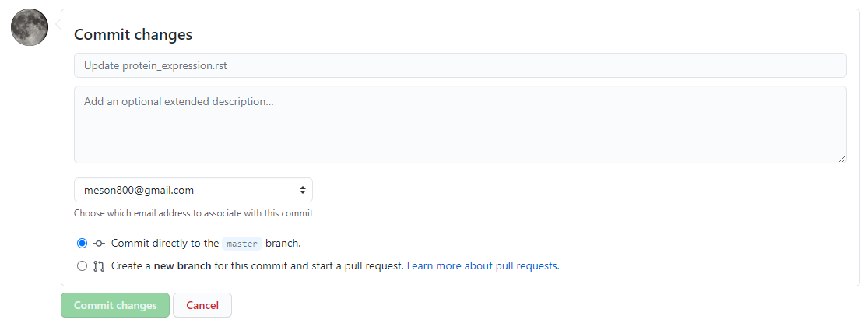Open the commit email address dropdown
The width and height of the screenshot is (868, 323).
(193, 190)
